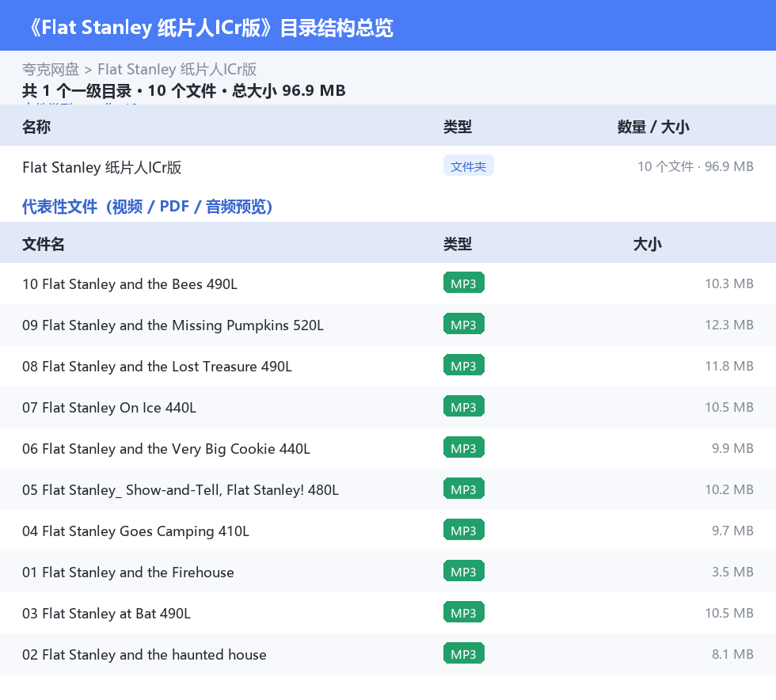Click the 文件名 column header
The width and height of the screenshot is (776, 700).
(43, 244)
